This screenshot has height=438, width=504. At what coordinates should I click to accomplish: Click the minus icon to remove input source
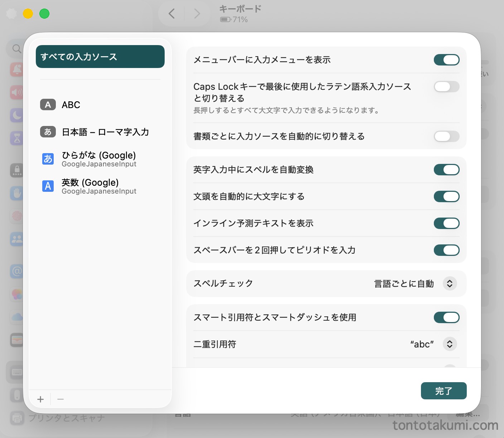click(60, 399)
